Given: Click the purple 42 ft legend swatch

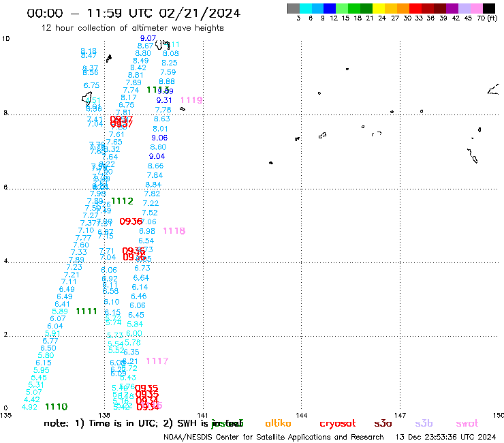Looking at the screenshot, I should coord(452,8).
